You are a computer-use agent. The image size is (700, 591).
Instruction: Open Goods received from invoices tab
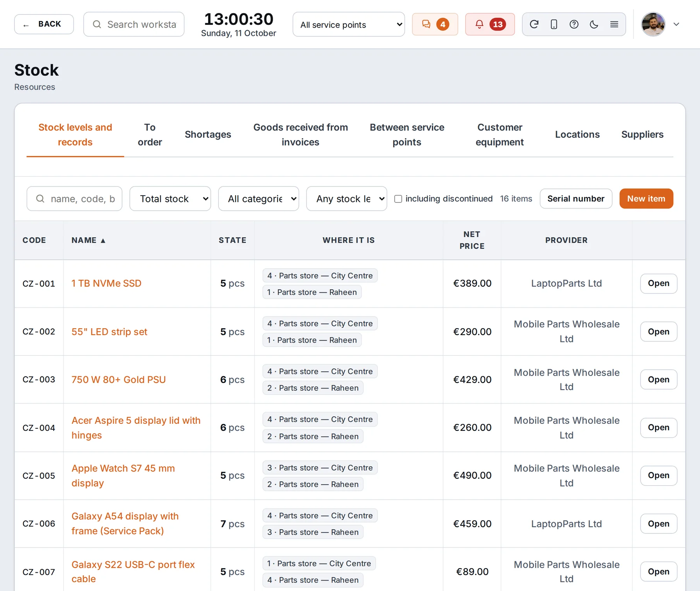pos(300,135)
